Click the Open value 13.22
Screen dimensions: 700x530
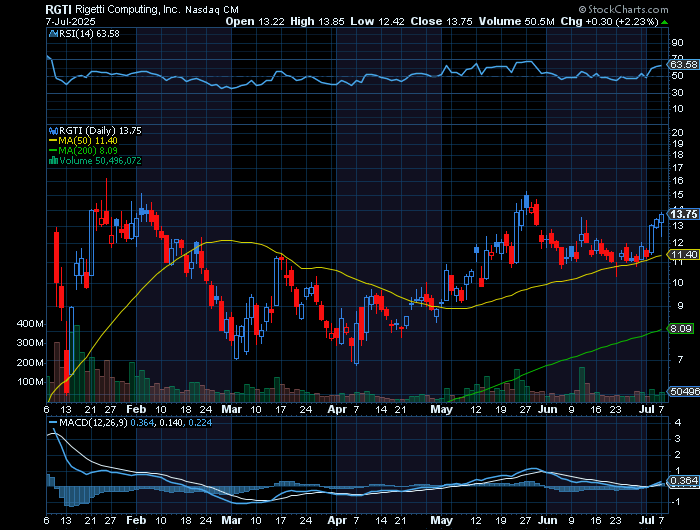click(x=271, y=21)
